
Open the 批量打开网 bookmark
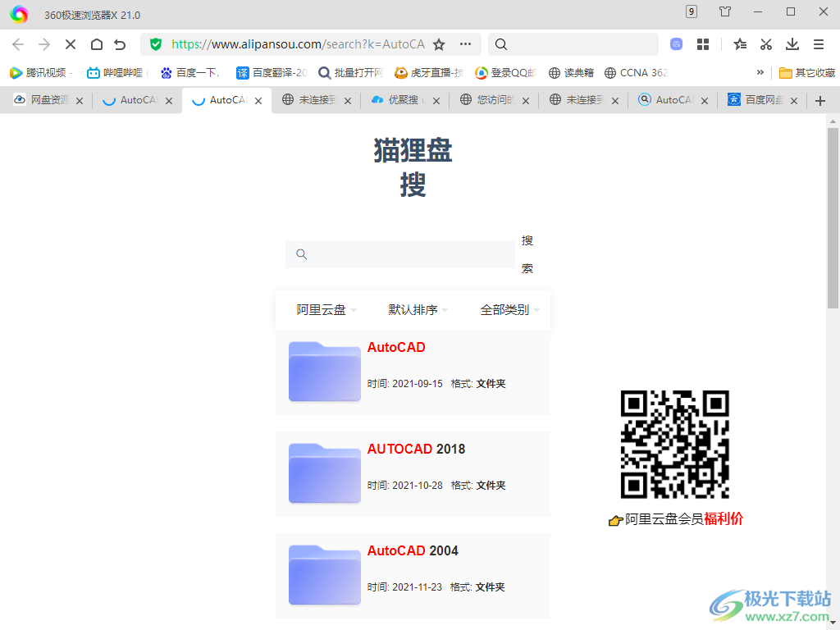pyautogui.click(x=351, y=73)
